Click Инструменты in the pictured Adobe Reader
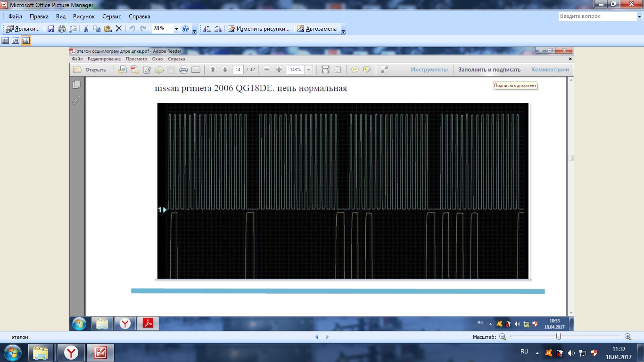 point(429,70)
